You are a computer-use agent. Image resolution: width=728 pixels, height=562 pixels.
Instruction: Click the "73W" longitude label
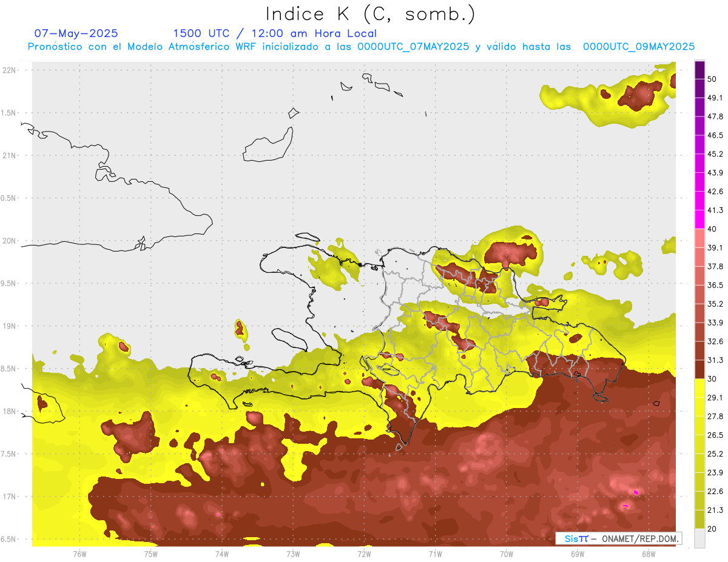pyautogui.click(x=293, y=554)
